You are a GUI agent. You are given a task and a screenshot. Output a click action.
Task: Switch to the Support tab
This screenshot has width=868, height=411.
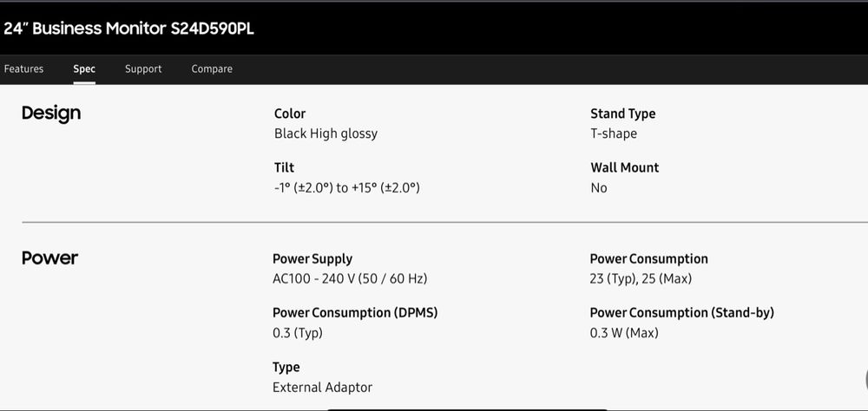[x=143, y=69]
